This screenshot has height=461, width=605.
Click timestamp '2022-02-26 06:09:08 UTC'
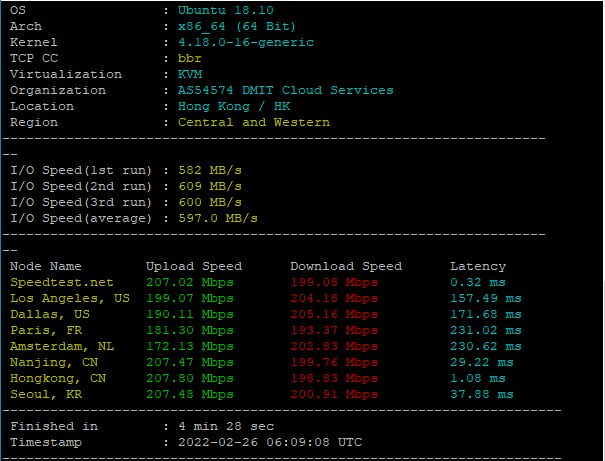[x=270, y=442]
